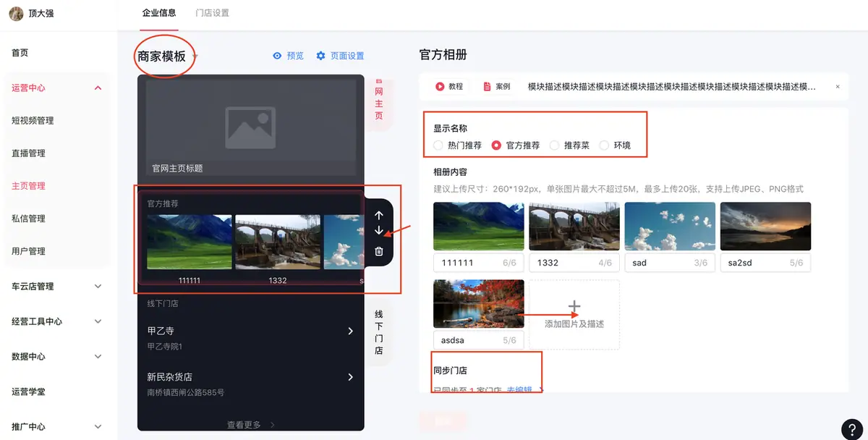Screen dimensions: 868x440
Task: Open 短视频管理 in the sidebar
Action: (33, 121)
